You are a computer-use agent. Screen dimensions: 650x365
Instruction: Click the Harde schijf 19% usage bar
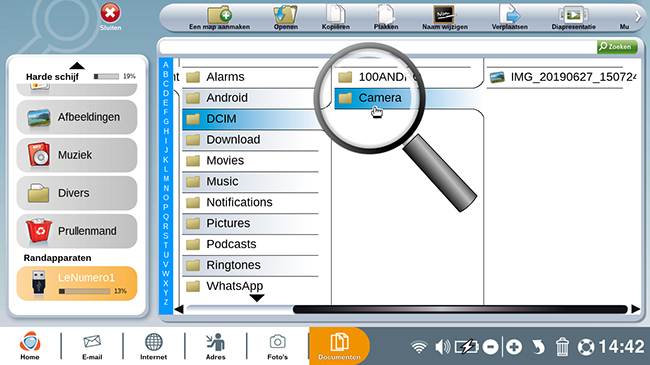(x=107, y=77)
